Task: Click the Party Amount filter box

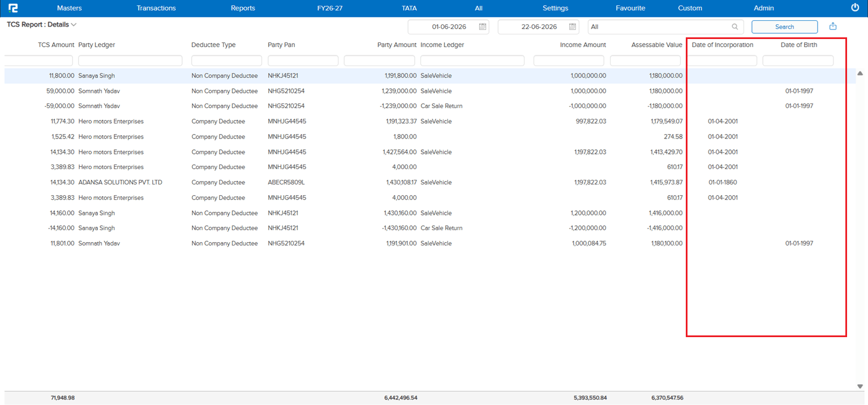Action: 379,61
